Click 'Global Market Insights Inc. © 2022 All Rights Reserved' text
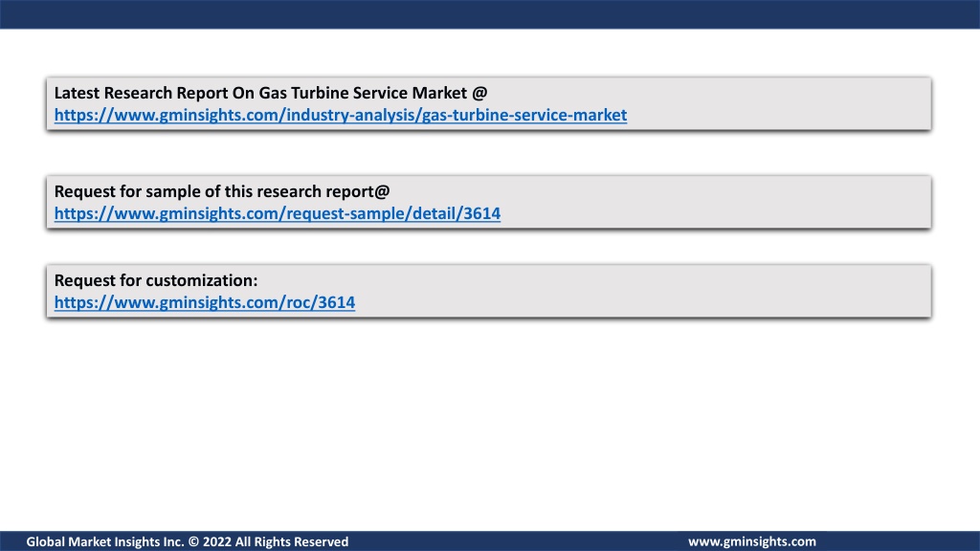This screenshot has height=551, width=980. pyautogui.click(x=188, y=541)
